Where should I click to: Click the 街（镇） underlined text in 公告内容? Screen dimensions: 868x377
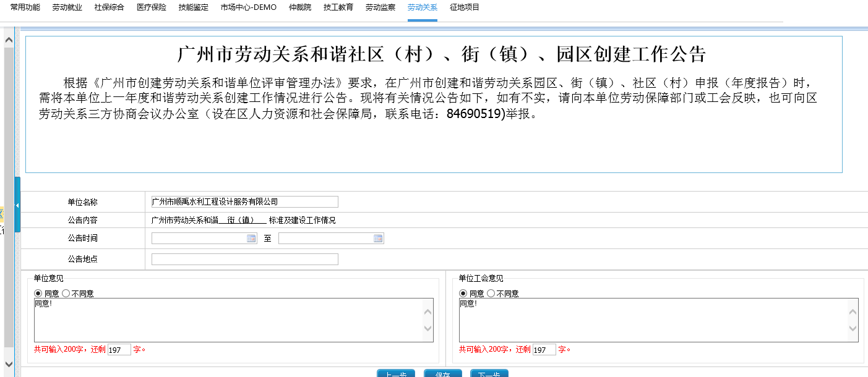(243, 220)
